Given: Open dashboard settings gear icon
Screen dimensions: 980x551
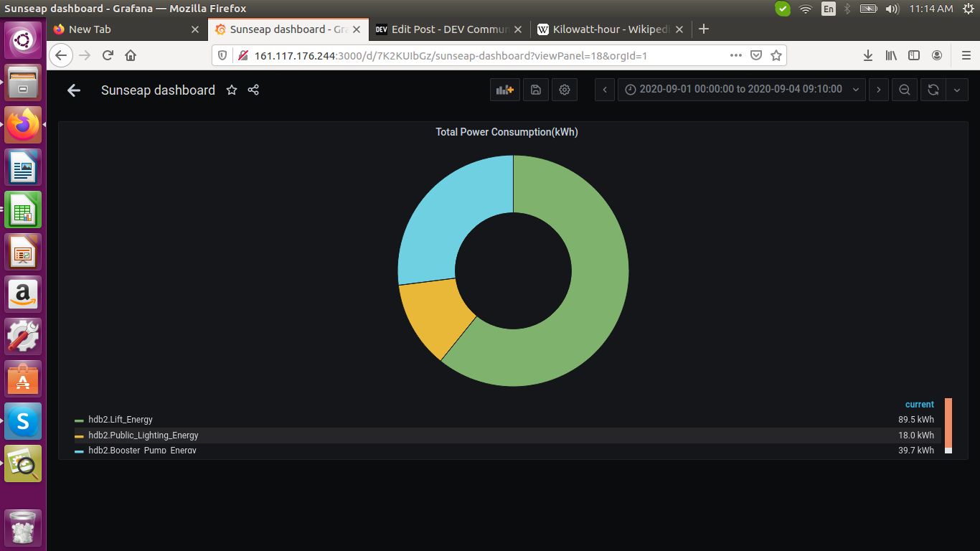Looking at the screenshot, I should coord(565,90).
